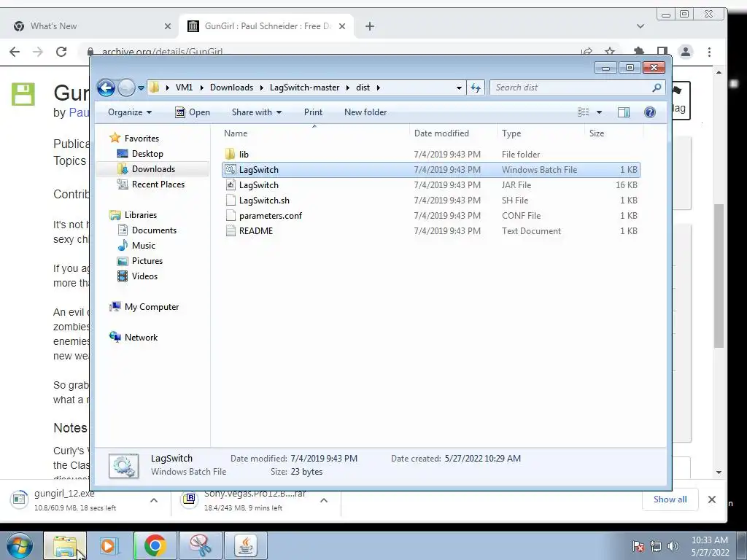Select the LagSwitch.sh file
The width and height of the screenshot is (747, 560).
click(430, 200)
